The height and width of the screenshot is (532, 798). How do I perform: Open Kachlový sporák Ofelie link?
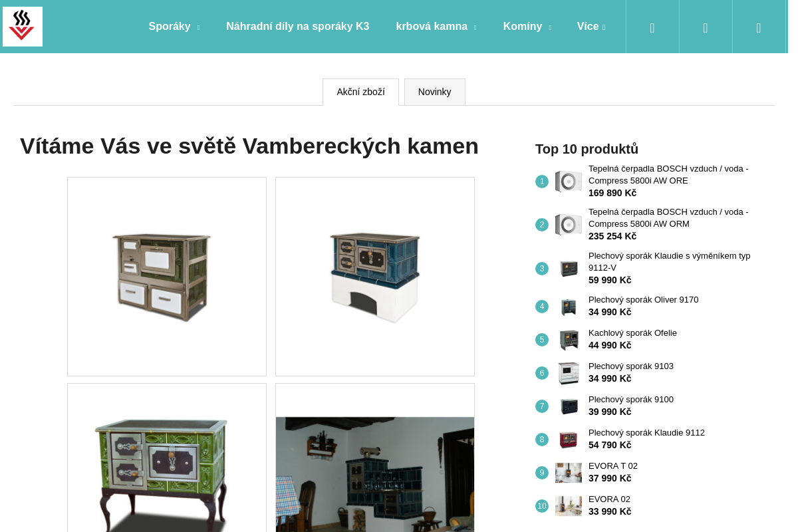[x=632, y=333]
